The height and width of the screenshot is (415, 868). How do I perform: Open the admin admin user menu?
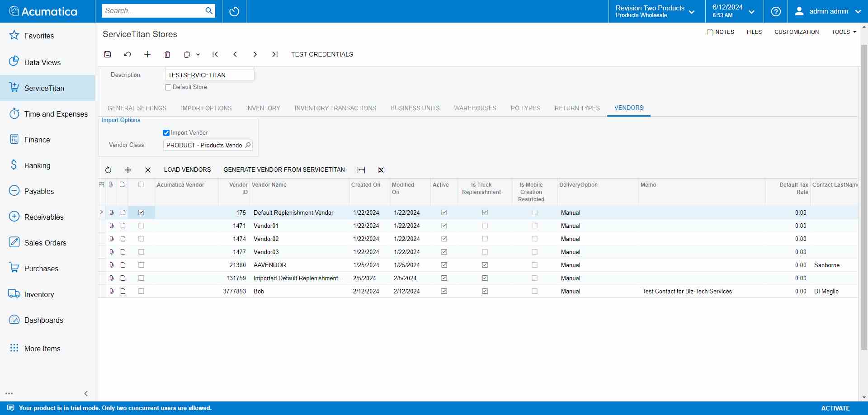tap(828, 11)
